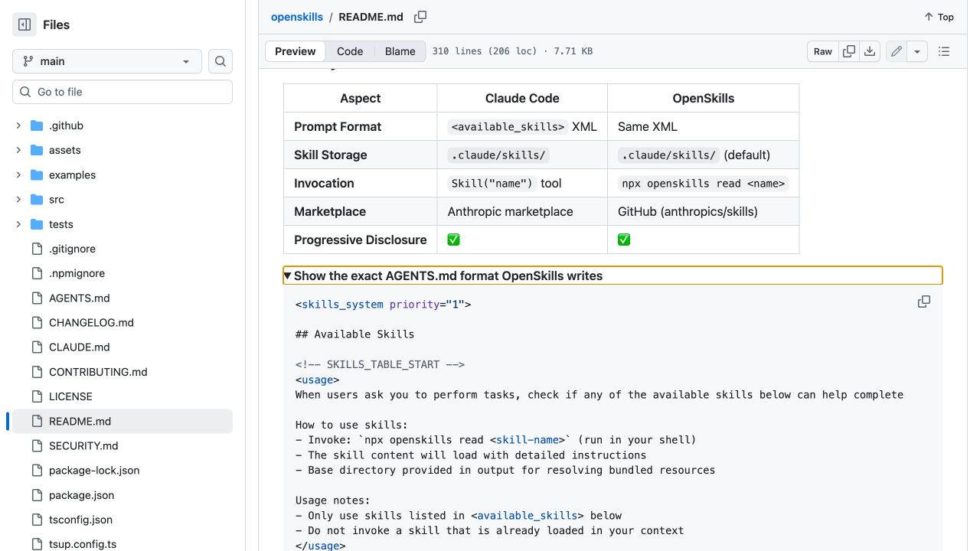Click the Progressive Disclosure row label

point(361,240)
